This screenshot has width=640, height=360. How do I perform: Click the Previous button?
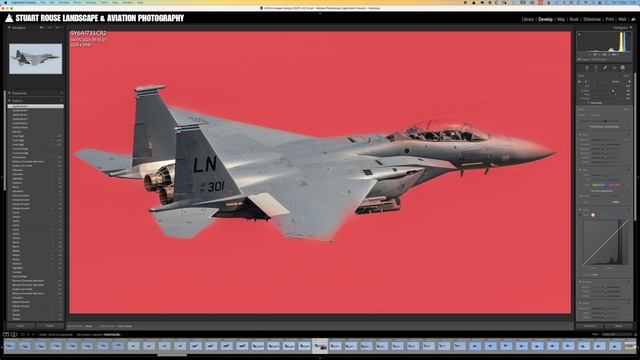589,326
